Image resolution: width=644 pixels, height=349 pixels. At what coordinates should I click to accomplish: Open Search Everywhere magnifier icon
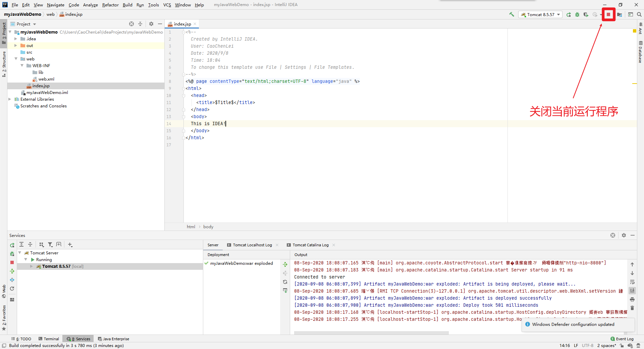point(639,14)
